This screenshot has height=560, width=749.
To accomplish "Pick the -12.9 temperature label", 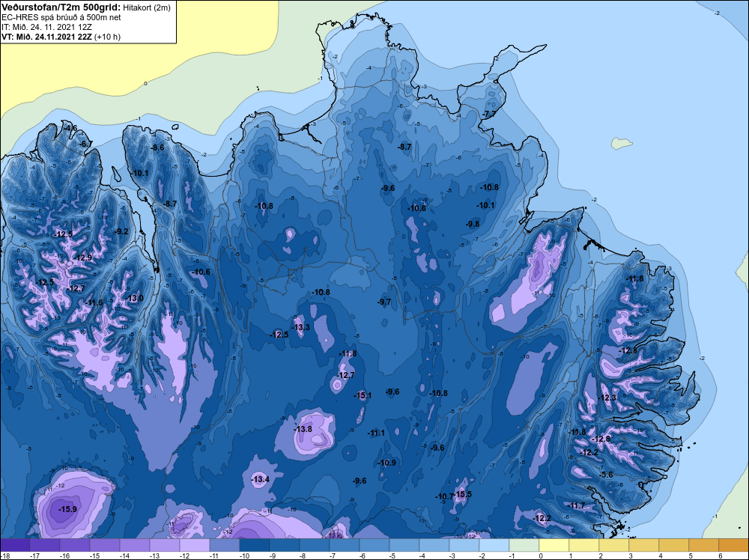I will click(82, 258).
